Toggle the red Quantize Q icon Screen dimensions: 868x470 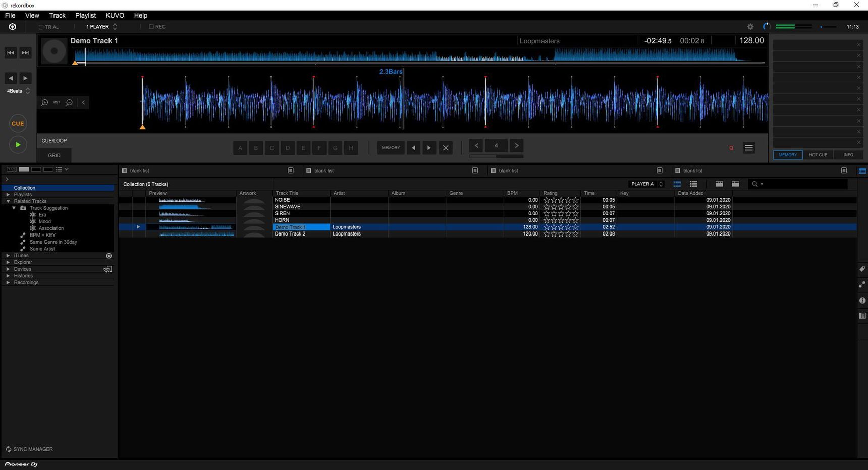click(731, 148)
